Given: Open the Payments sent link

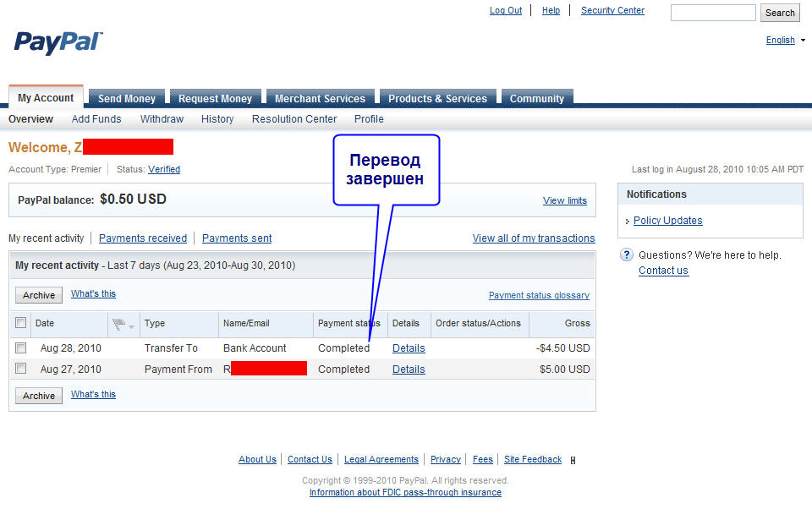Looking at the screenshot, I should [x=237, y=238].
